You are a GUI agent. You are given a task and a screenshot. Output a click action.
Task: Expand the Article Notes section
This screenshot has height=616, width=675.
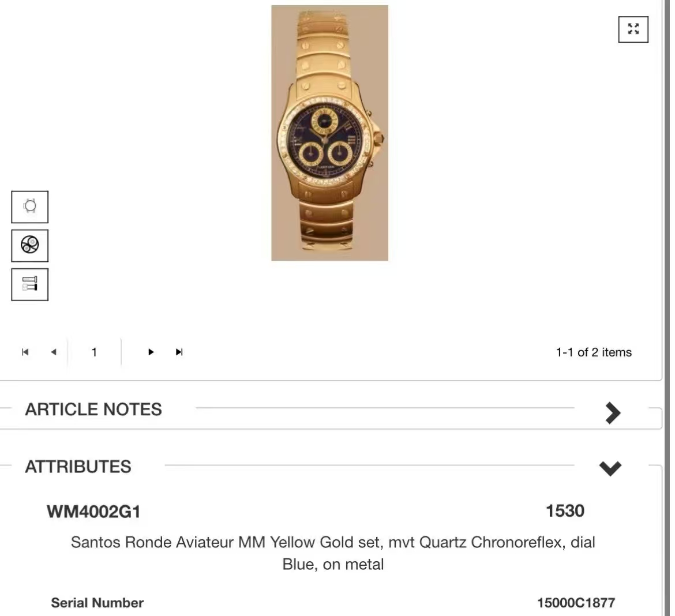pyautogui.click(x=613, y=413)
